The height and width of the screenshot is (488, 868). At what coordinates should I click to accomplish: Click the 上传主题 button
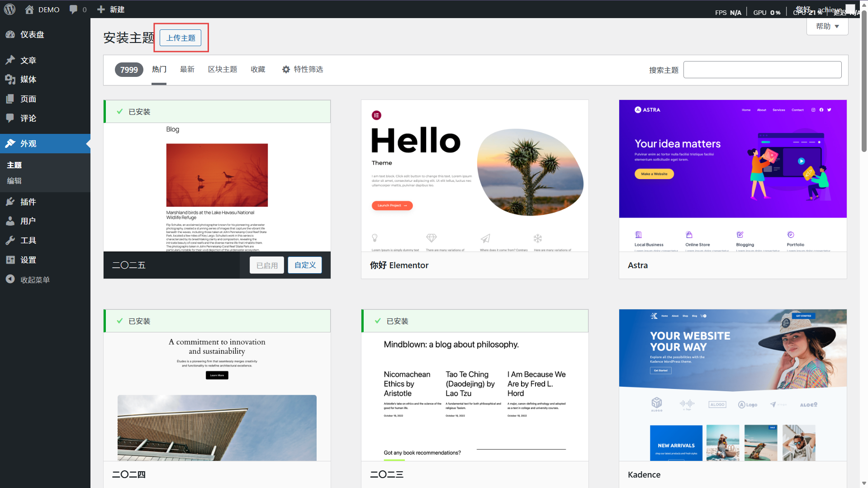pos(180,38)
